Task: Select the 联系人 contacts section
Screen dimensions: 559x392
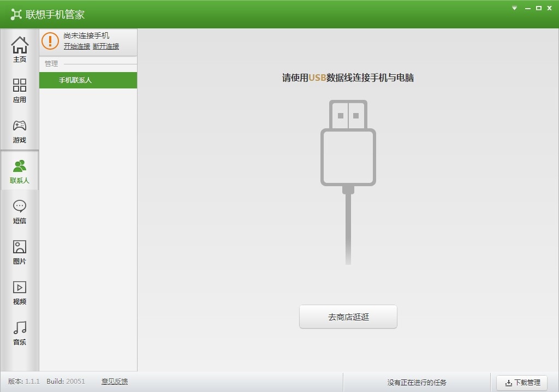Action: tap(20, 171)
